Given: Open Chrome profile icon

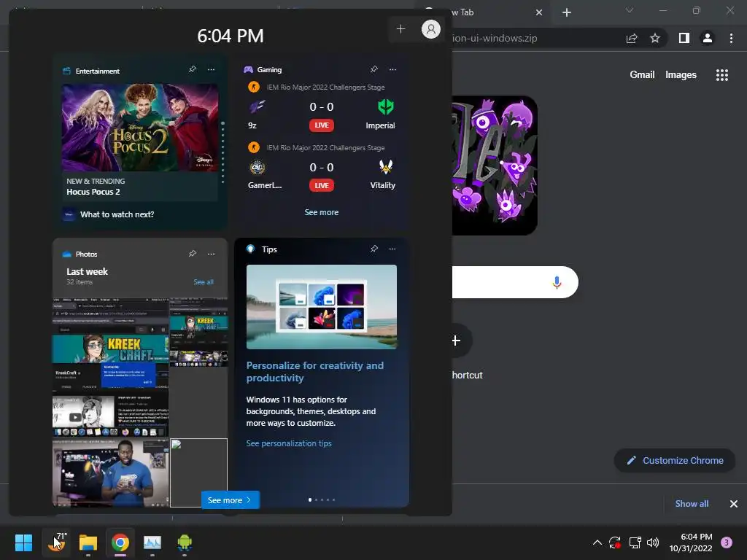Looking at the screenshot, I should pos(708,38).
